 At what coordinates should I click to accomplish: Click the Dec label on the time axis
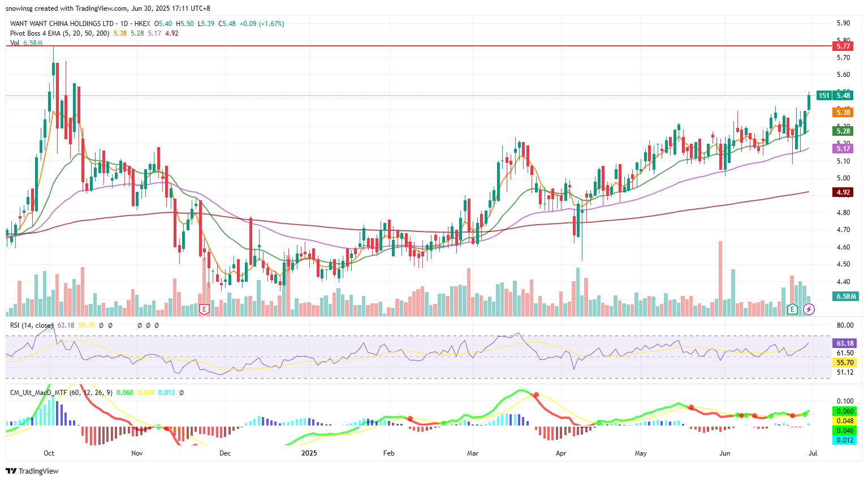click(x=225, y=453)
